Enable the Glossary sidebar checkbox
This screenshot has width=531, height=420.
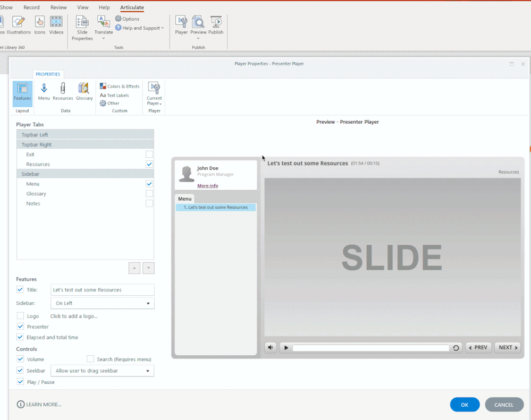(149, 194)
